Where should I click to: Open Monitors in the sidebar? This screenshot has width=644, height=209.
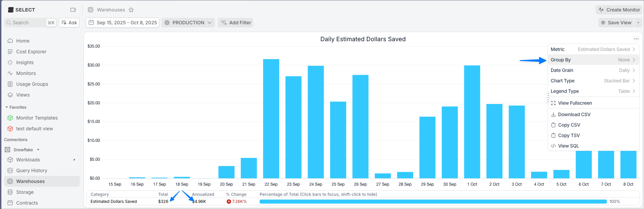[26, 73]
